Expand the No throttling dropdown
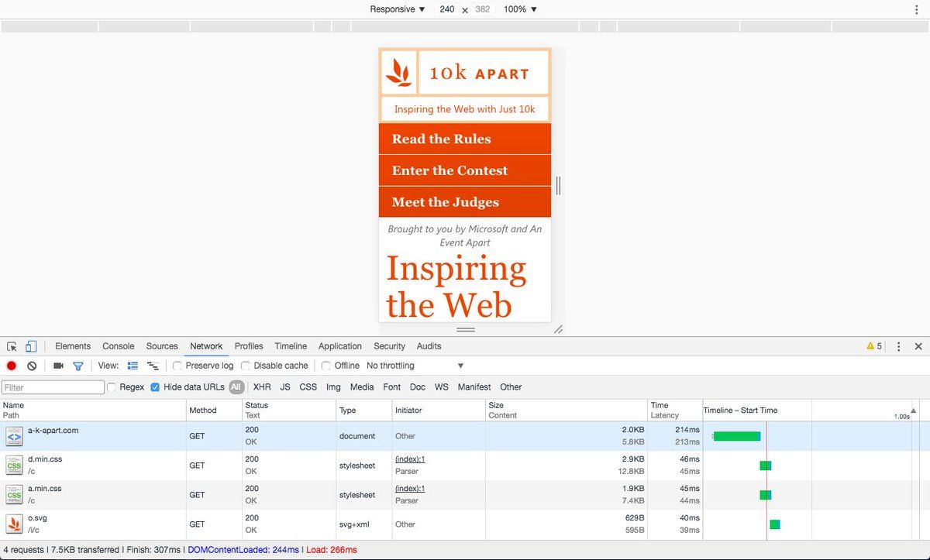 [415, 366]
